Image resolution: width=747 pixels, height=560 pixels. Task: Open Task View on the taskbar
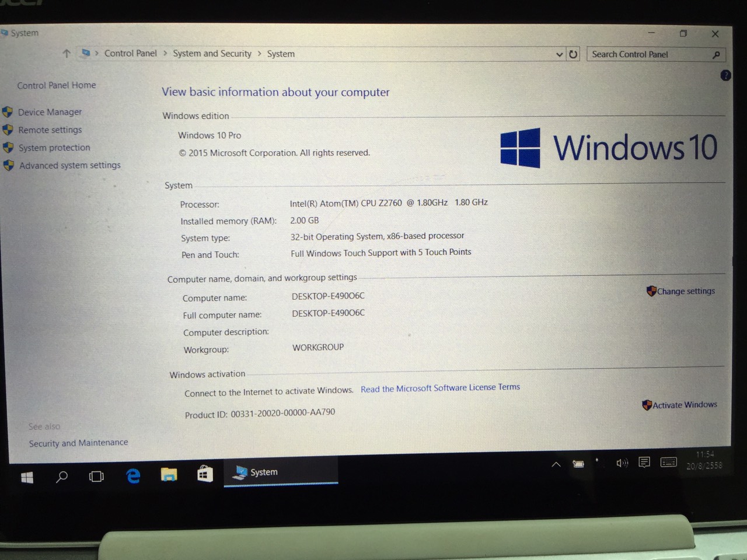96,477
